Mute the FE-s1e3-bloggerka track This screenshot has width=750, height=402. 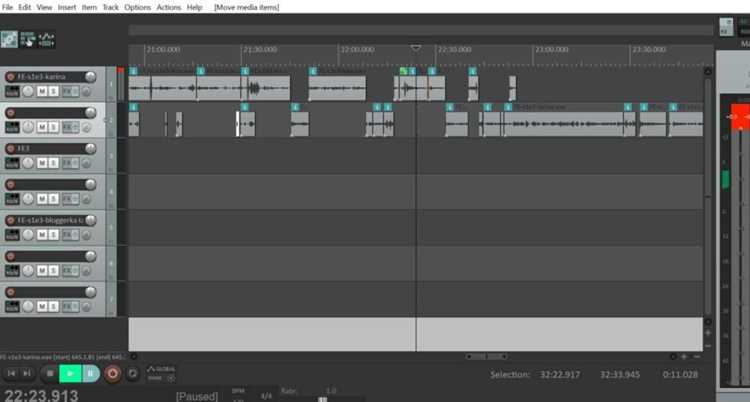(x=42, y=234)
